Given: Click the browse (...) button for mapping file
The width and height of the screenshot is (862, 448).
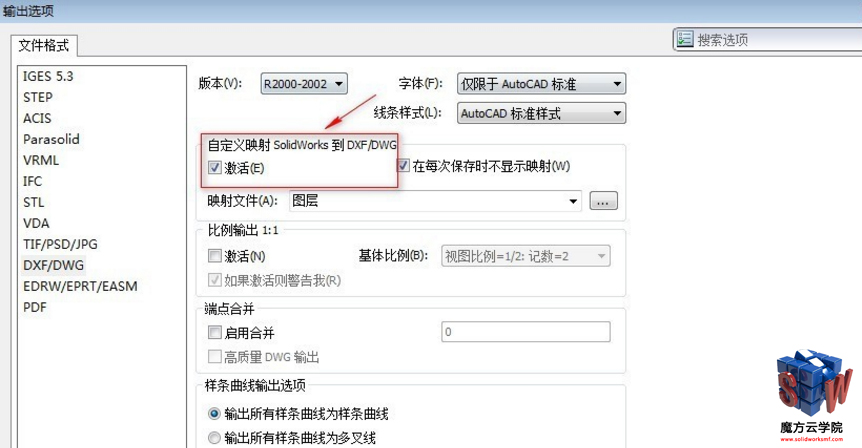Looking at the screenshot, I should coord(604,201).
